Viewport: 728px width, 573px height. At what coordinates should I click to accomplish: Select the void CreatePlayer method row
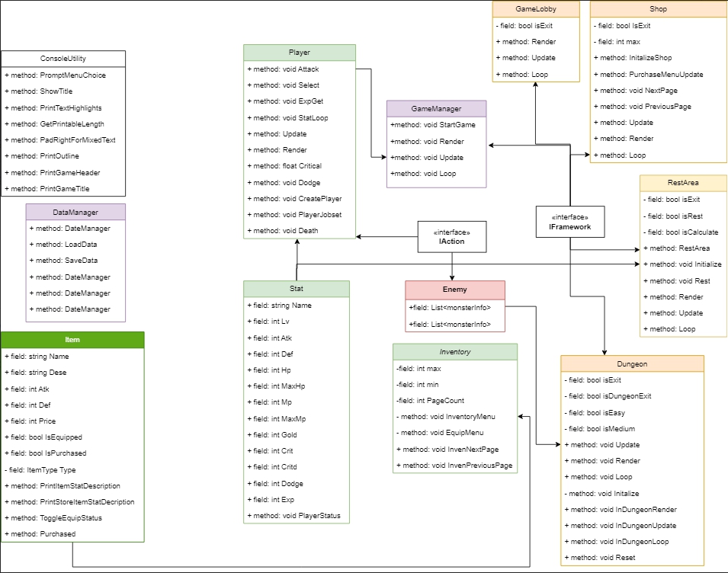click(x=300, y=199)
